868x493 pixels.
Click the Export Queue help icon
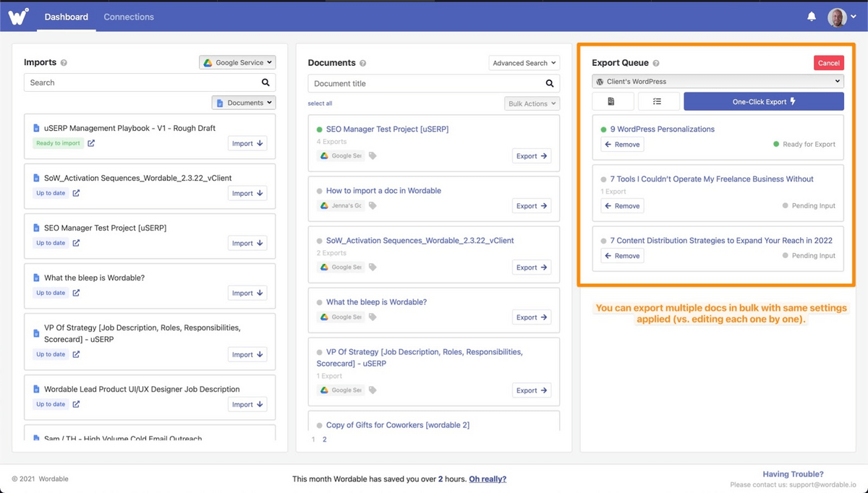pos(656,64)
